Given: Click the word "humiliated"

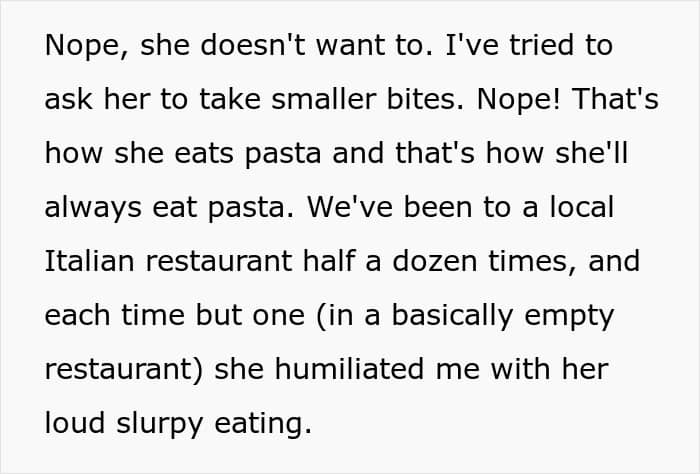Looking at the screenshot, I should pyautogui.click(x=349, y=369).
